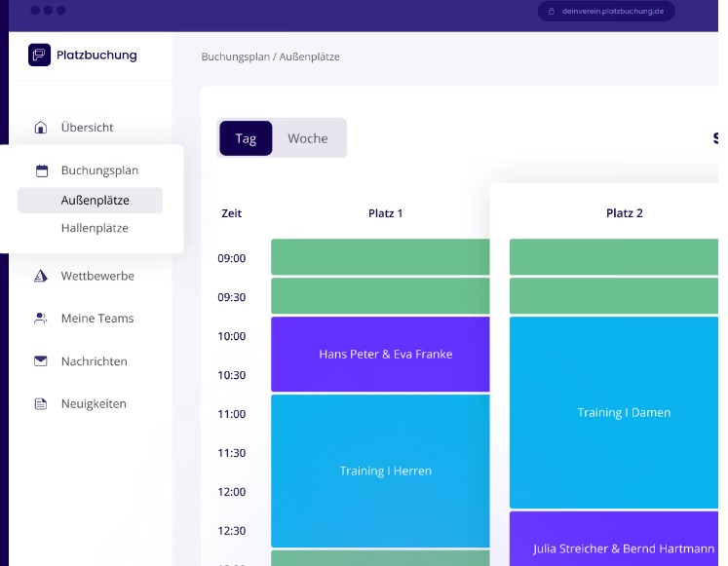Open the Wettbewerbe menu item
The height and width of the screenshot is (566, 728).
point(97,276)
